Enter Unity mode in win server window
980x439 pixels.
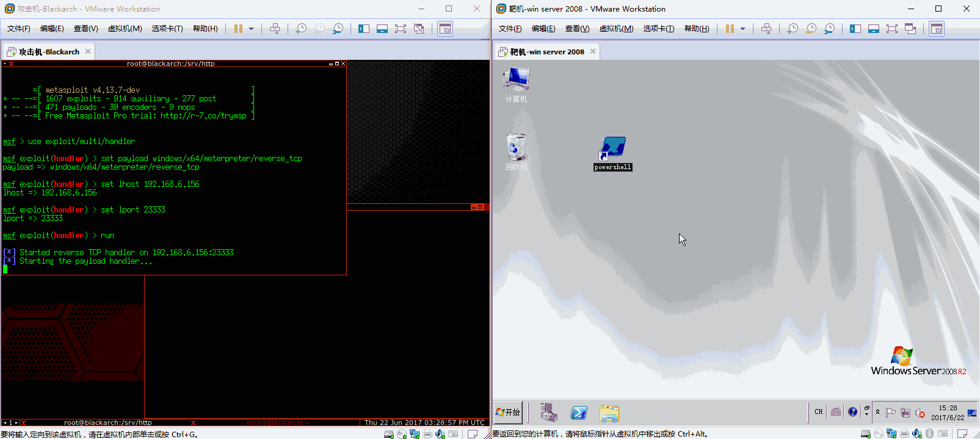click(x=910, y=29)
